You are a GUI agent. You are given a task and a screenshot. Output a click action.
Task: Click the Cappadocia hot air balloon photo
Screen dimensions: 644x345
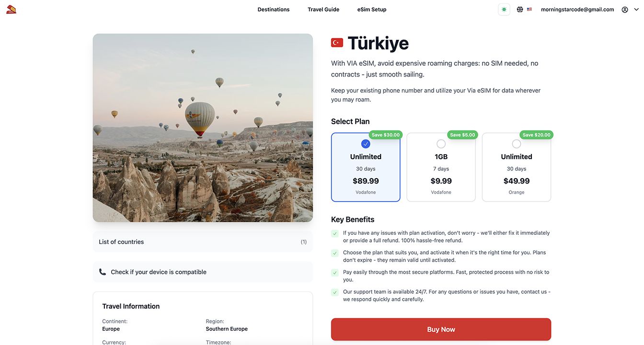[203, 127]
